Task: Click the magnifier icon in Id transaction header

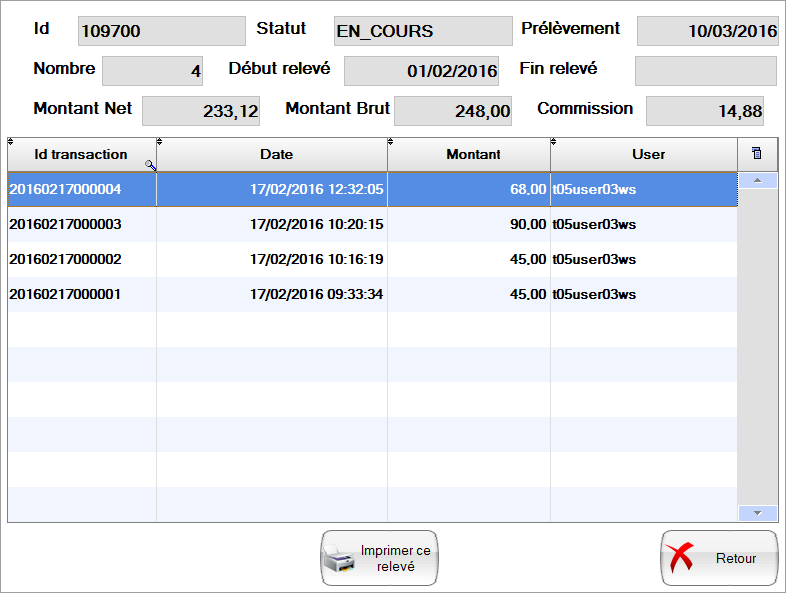Action: click(150, 166)
